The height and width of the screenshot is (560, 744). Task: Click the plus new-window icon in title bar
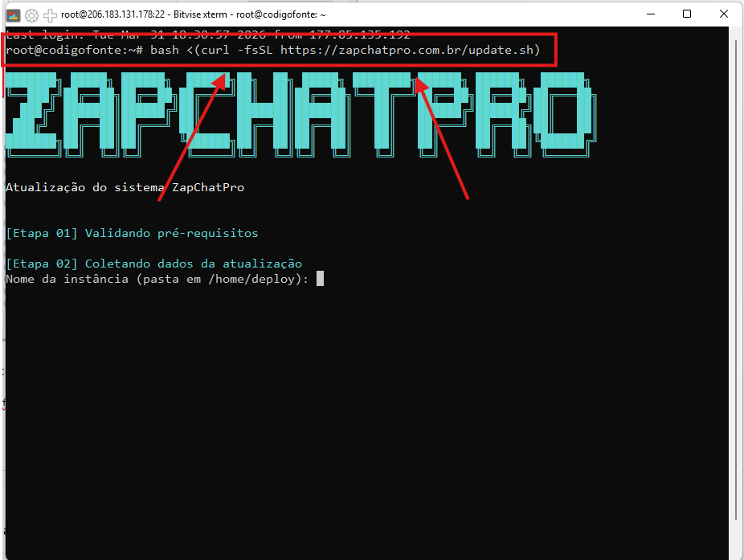(50, 15)
